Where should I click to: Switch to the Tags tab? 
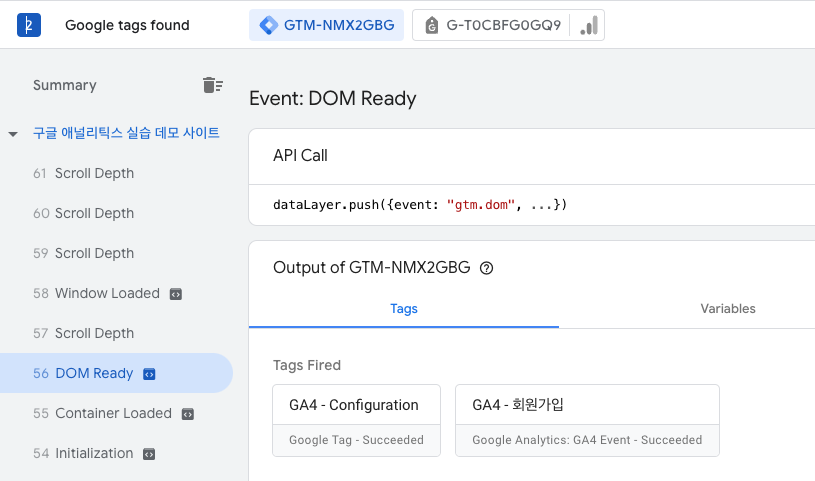tap(404, 309)
